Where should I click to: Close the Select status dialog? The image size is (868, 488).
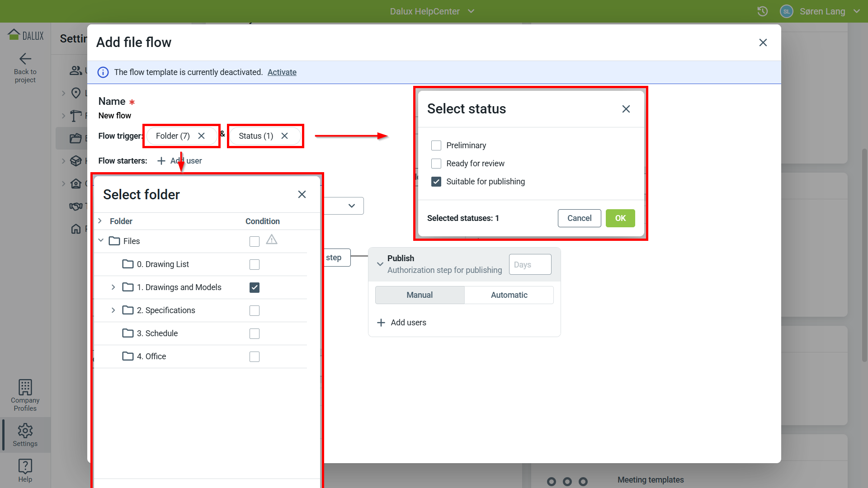626,109
